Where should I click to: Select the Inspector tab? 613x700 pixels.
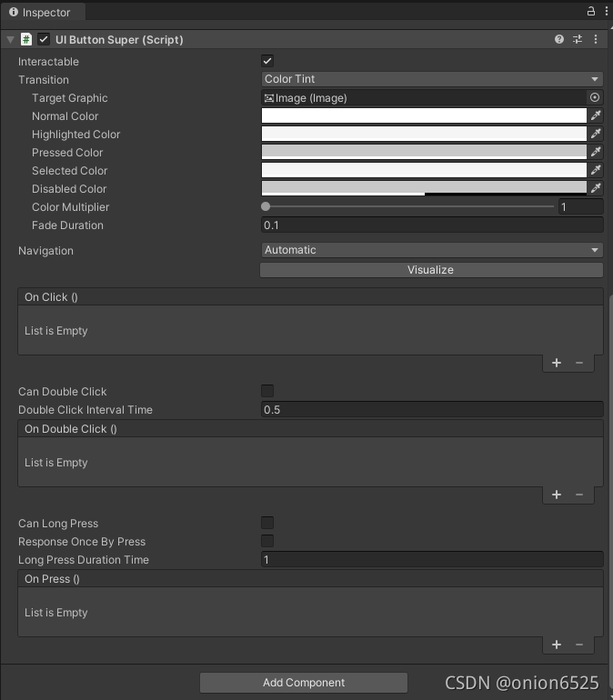point(43,12)
